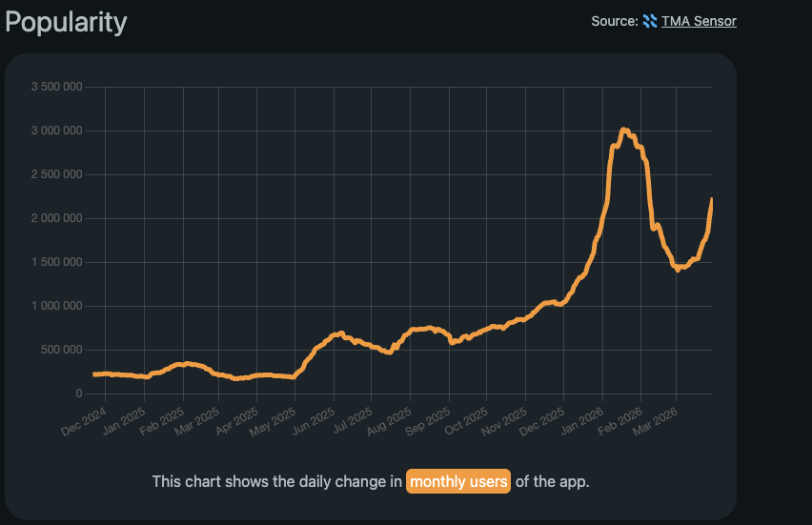
Task: Click the '3 500 000' y-axis label
Action: [56, 87]
